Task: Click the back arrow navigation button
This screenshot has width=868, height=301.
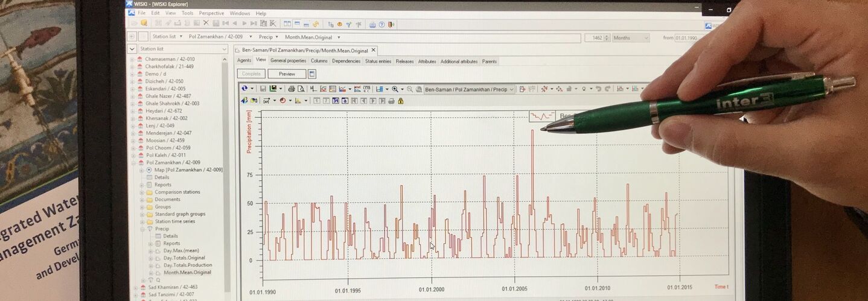Action: click(x=133, y=37)
